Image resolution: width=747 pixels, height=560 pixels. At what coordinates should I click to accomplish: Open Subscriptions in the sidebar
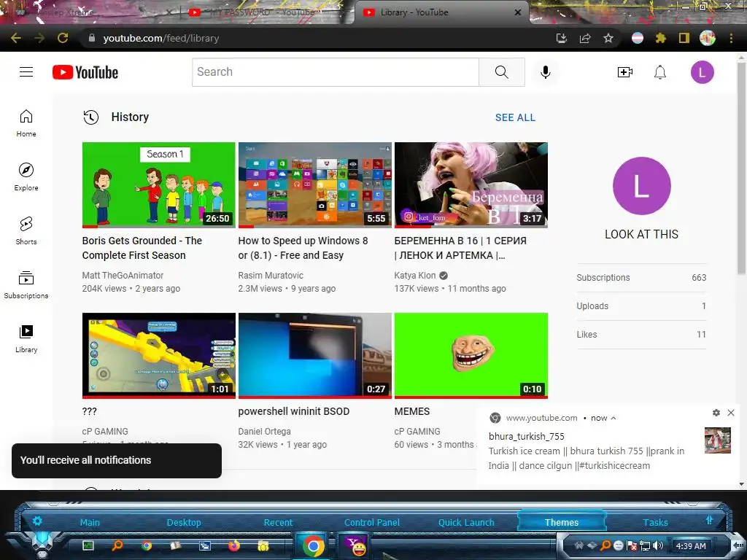coord(26,285)
